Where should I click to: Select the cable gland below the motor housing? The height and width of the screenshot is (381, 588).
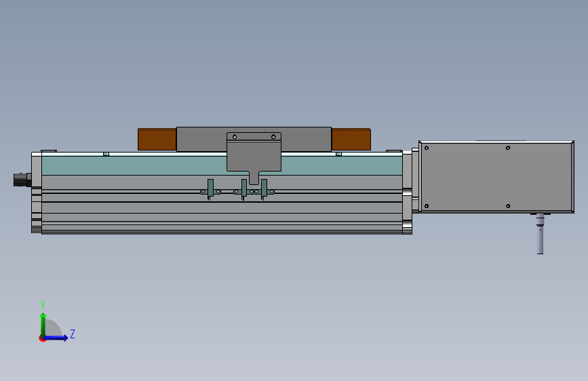540,233
